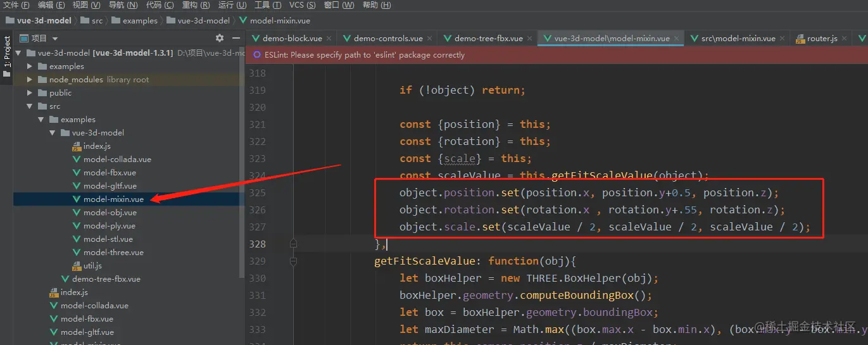Open the 重构 (R) menu
The image size is (868, 345).
coord(196,5)
